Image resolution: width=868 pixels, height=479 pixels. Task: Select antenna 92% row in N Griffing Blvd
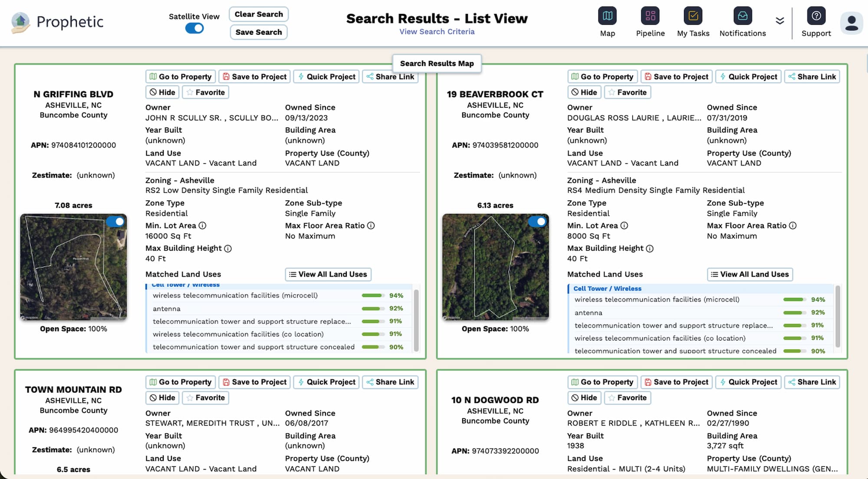279,309
